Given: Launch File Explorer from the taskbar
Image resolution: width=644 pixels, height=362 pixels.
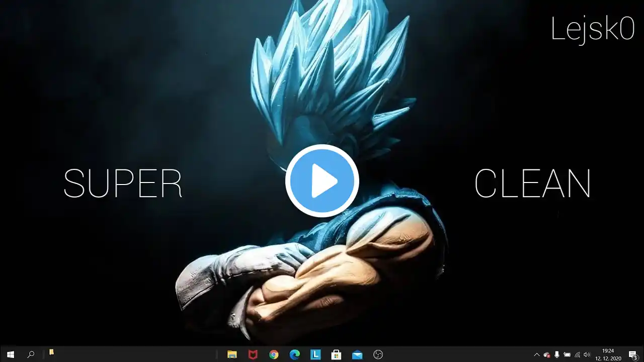Looking at the screenshot, I should [x=232, y=354].
